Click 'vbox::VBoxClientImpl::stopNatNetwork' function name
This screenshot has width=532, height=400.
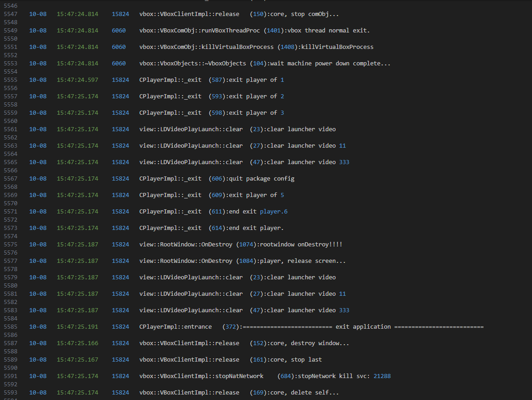point(201,376)
